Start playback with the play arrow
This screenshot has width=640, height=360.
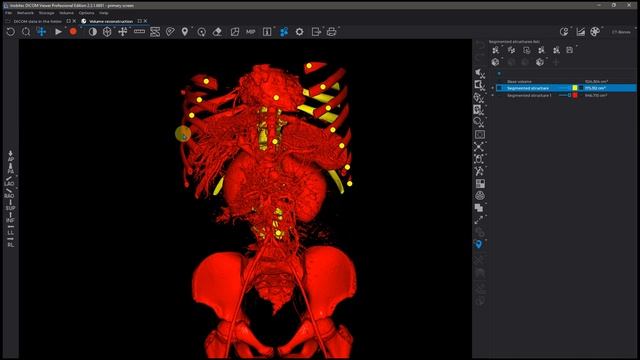[58, 32]
